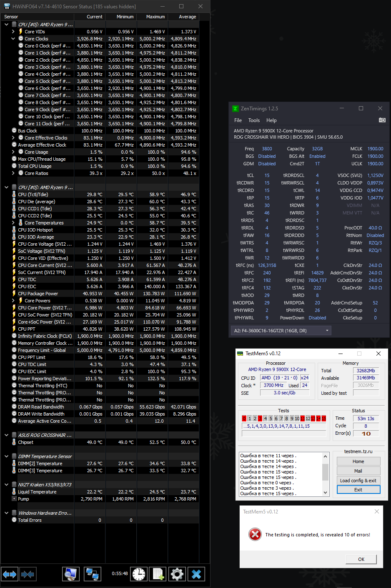Expand the Core Ratios row
Image resolution: width=391 pixels, height=588 pixels.
[13, 173]
